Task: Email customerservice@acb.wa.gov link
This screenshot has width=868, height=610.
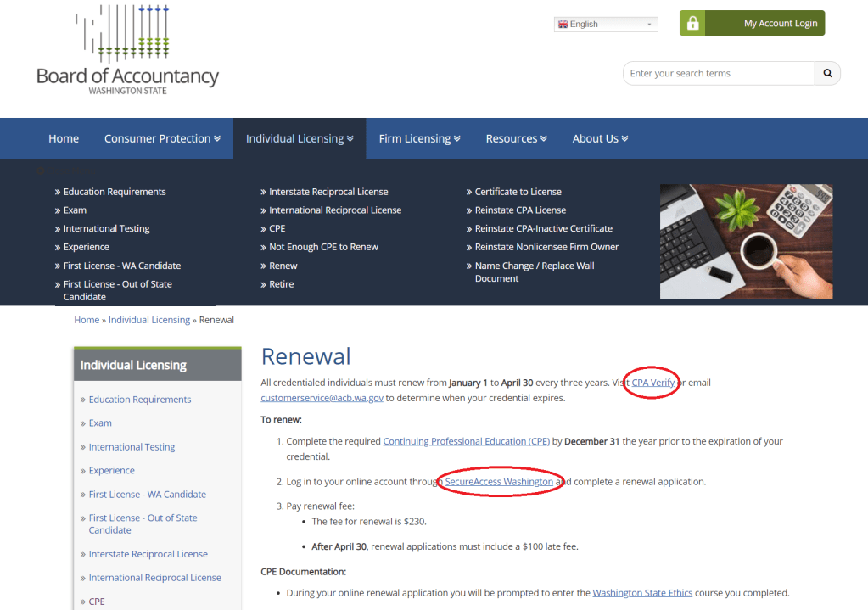Action: point(322,397)
